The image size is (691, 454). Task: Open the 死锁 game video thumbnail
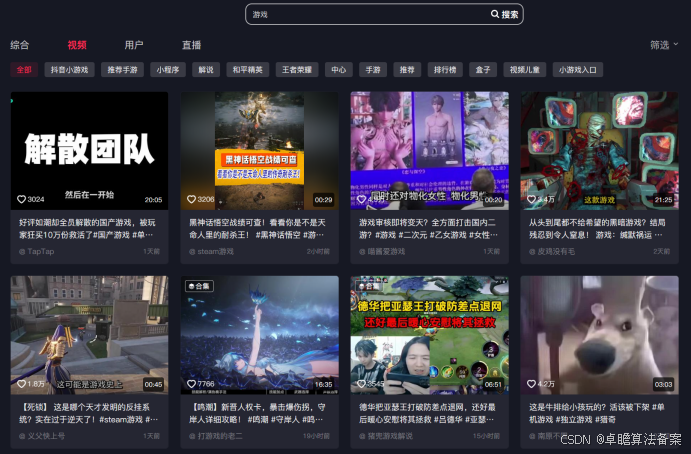click(x=89, y=335)
